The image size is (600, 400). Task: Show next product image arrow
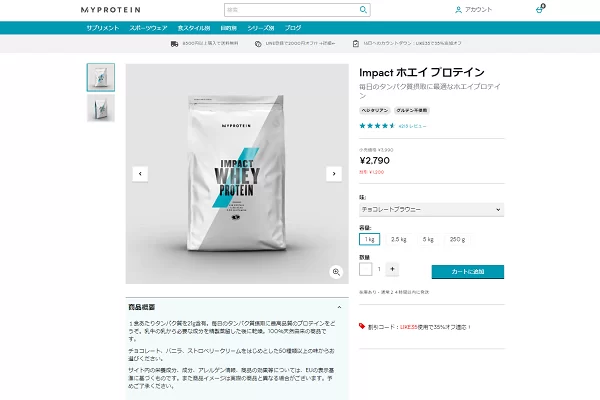point(334,174)
